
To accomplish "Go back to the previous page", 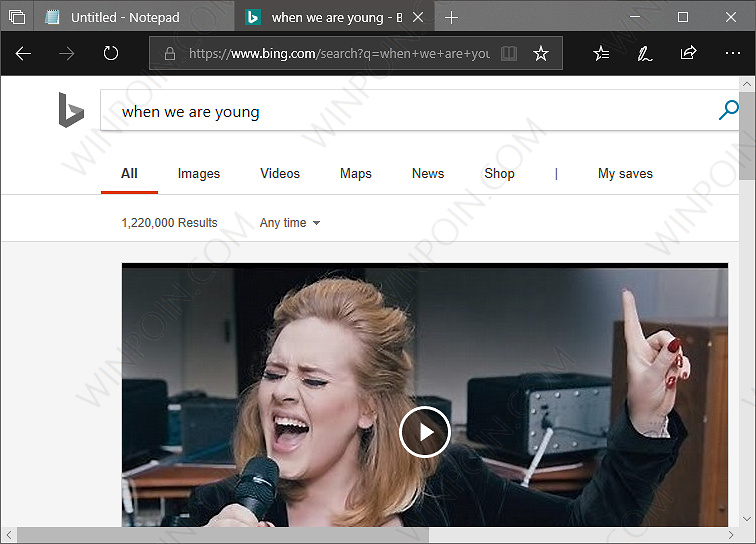I will click(x=23, y=54).
